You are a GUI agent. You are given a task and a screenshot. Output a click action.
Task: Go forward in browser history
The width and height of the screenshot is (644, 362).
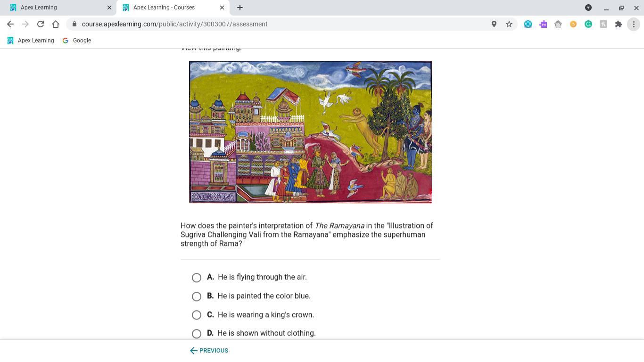25,24
